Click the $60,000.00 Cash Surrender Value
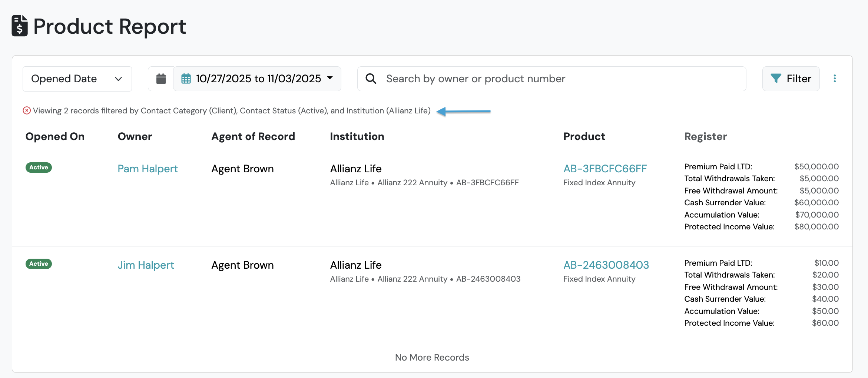Image resolution: width=868 pixels, height=378 pixels. point(816,202)
